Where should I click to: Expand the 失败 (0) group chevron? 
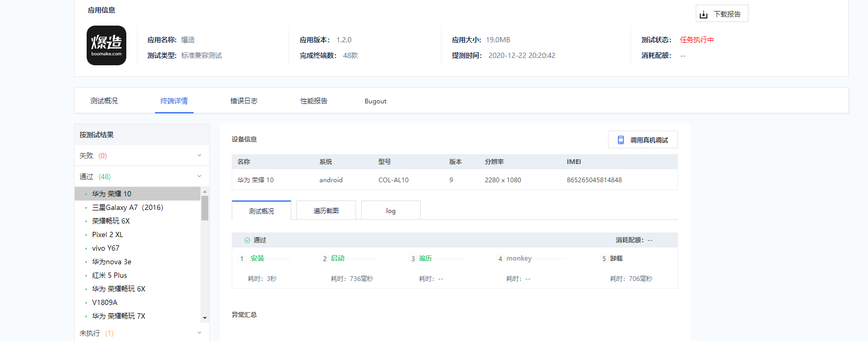199,155
